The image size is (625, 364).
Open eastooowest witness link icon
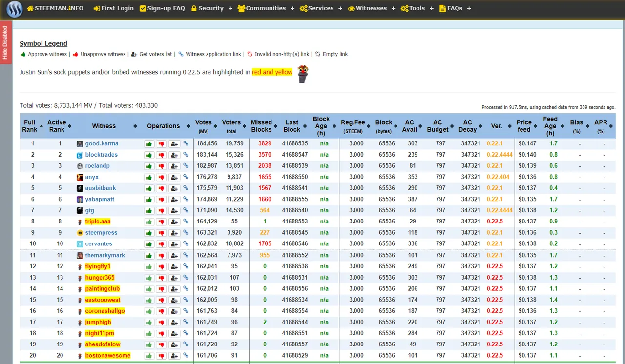coord(186,300)
